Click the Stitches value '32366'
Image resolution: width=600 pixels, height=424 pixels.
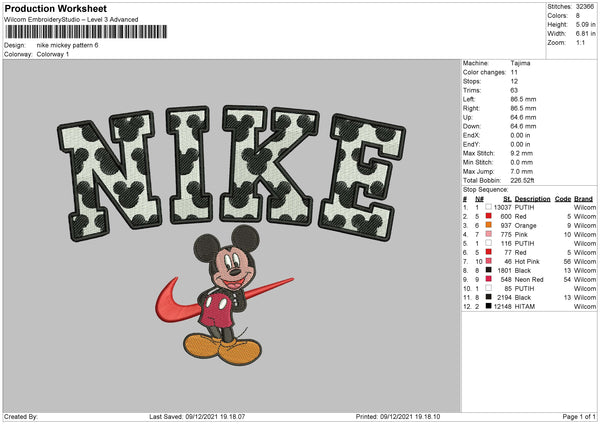(x=585, y=7)
